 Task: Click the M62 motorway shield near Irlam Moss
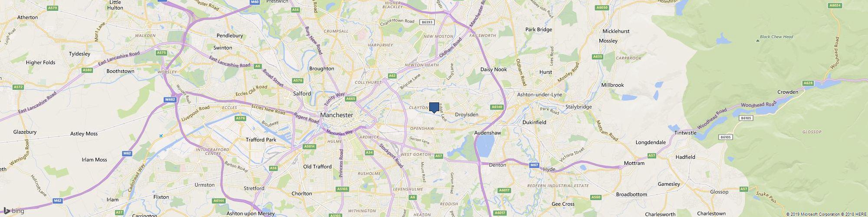tap(127, 153)
